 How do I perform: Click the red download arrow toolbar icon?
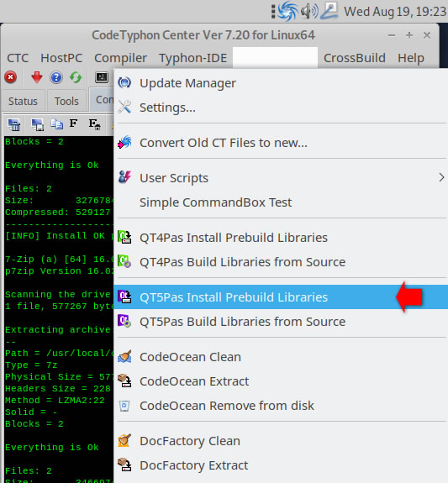coord(37,77)
